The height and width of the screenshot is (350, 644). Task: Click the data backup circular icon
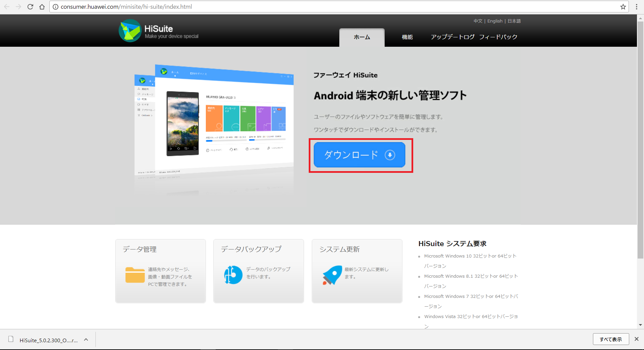[233, 275]
